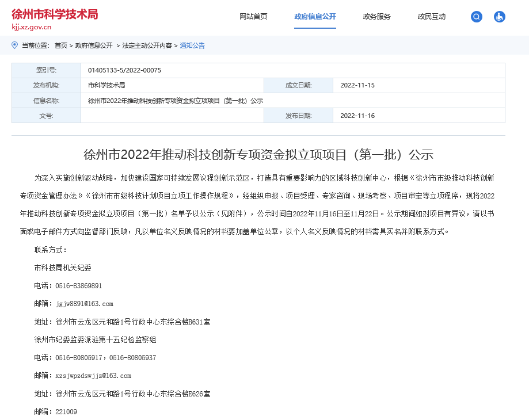
Task: Click 首页 in the breadcrumb trail
Action: [60, 45]
